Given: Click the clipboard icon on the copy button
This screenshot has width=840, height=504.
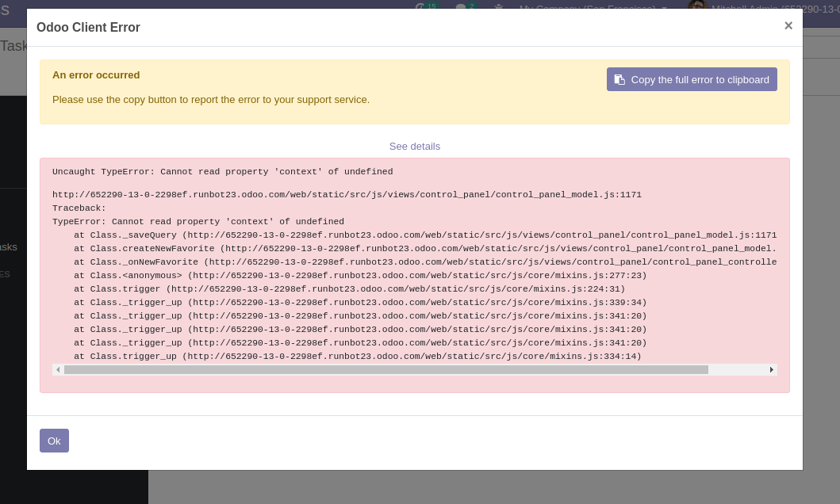Looking at the screenshot, I should [619, 79].
